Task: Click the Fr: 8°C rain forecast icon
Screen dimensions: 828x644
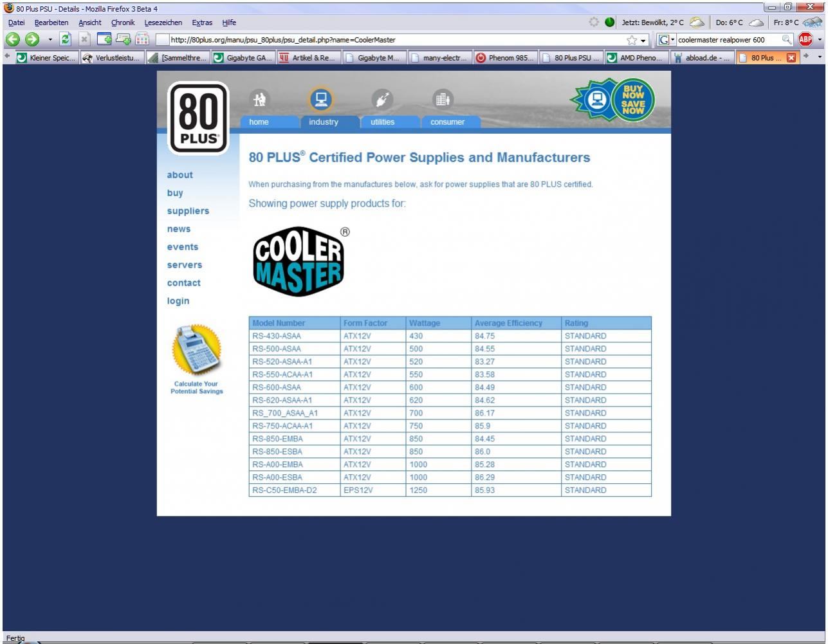Action: click(813, 23)
